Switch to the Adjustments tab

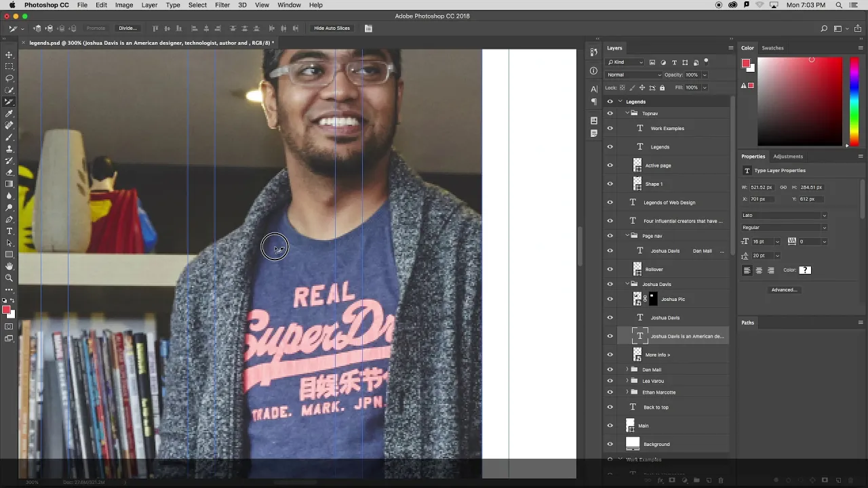[788, 157]
